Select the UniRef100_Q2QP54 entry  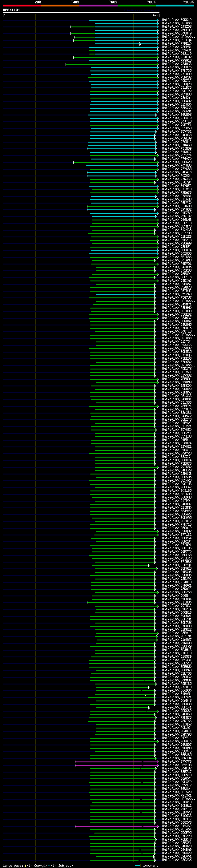tap(177, 47)
